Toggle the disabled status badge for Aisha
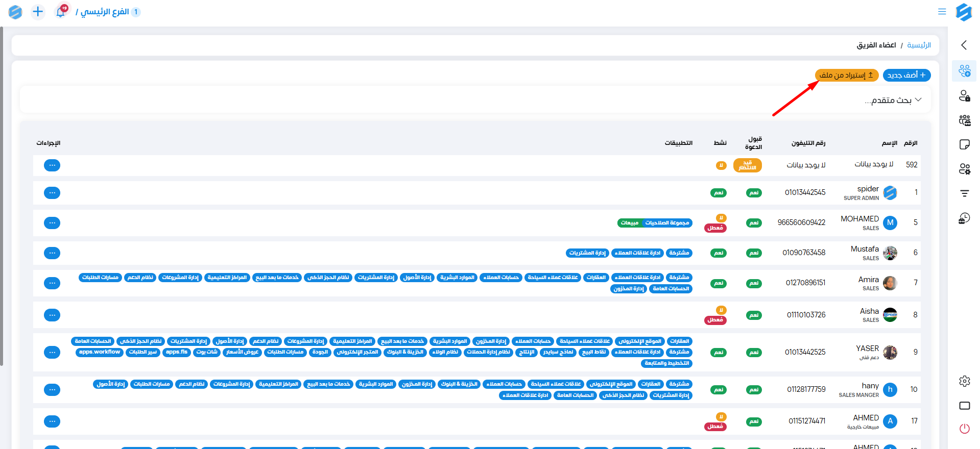This screenshot has width=980, height=449. pos(715,320)
